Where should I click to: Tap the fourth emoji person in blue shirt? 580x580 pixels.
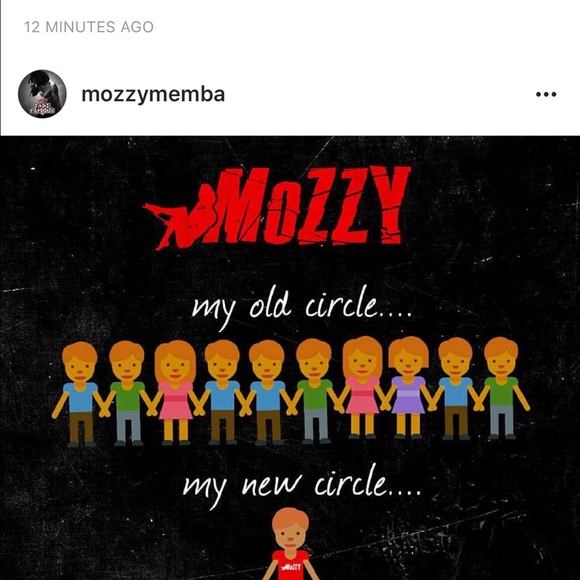[222, 392]
